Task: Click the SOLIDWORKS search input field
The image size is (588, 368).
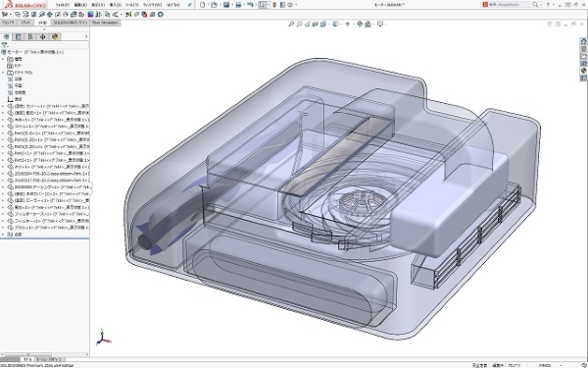Action: tap(510, 5)
